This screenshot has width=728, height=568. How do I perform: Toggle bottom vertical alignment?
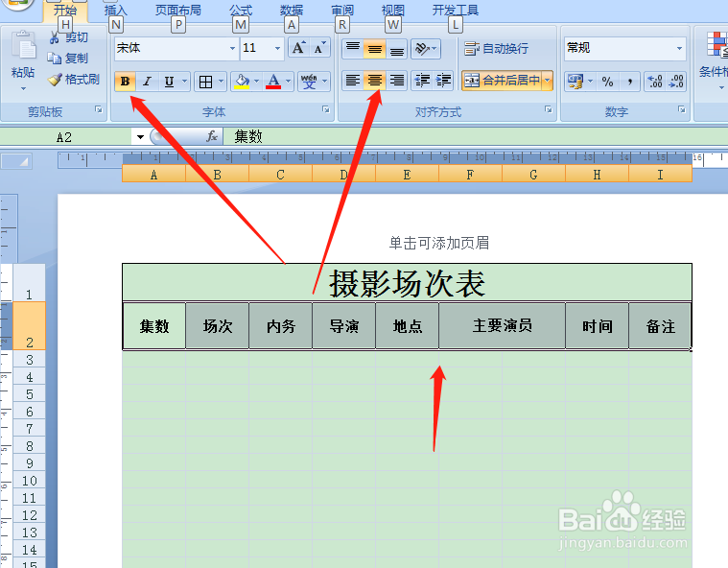(x=396, y=49)
